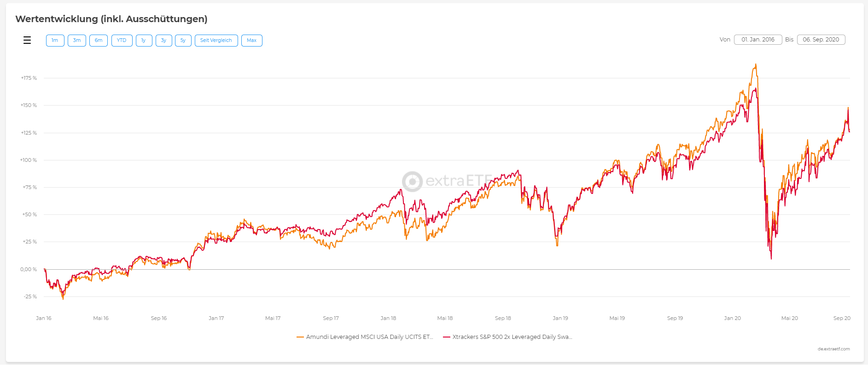Set range to 1y
Image resolution: width=868 pixels, height=367 pixels.
(144, 41)
